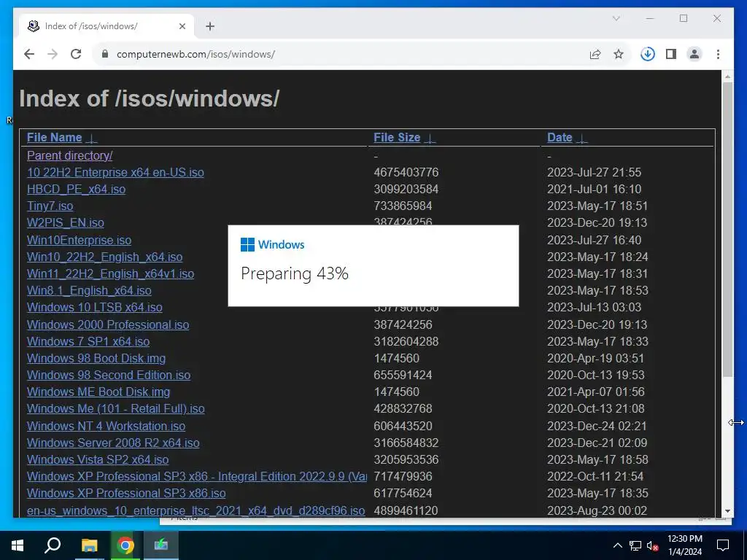
Task: Open Chrome three-dot menu
Action: click(718, 54)
